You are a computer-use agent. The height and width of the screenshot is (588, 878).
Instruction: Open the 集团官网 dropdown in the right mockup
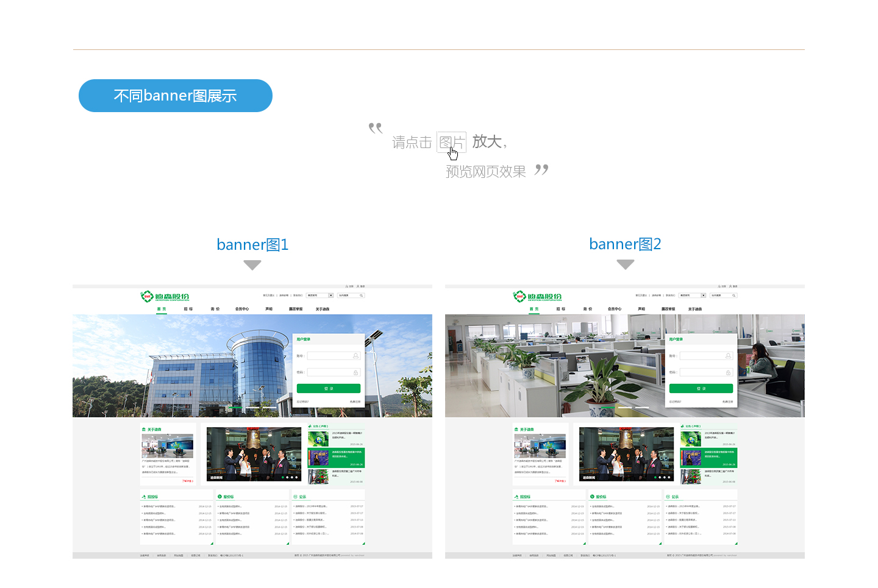click(693, 296)
